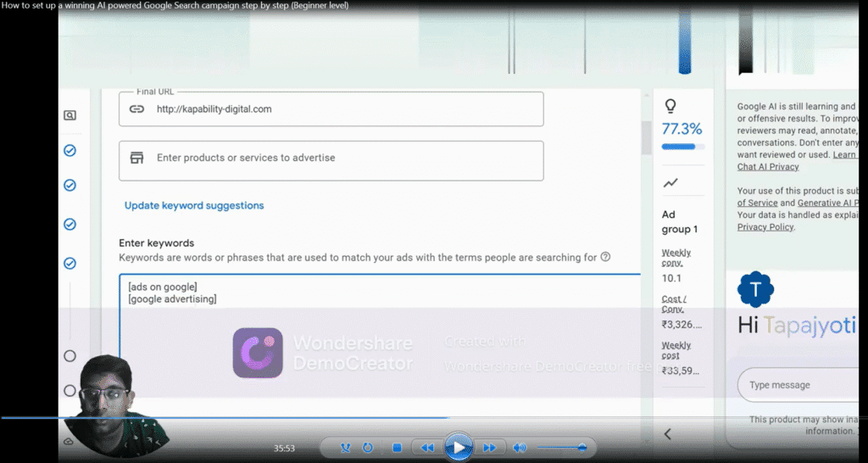Click the Update keyword suggestions link

(x=194, y=205)
